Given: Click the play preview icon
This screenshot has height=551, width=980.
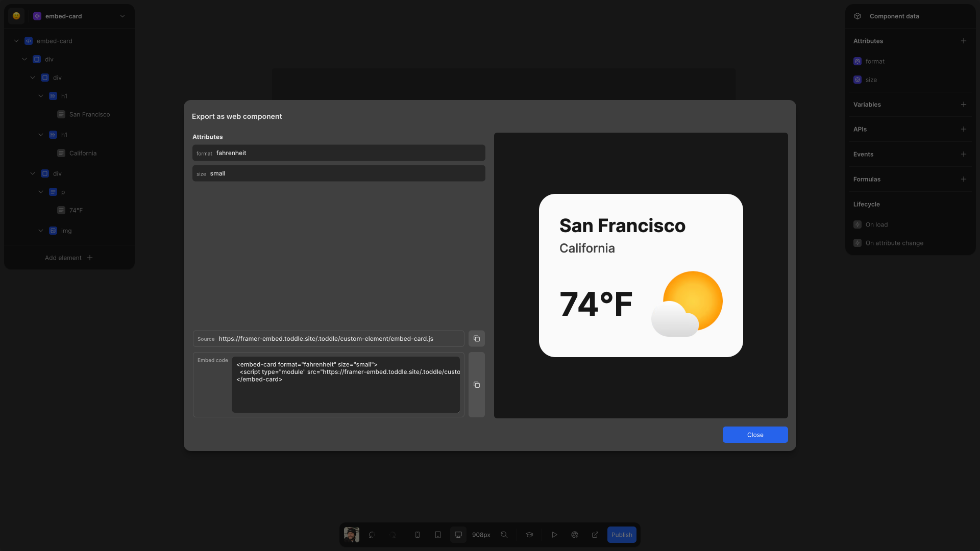Looking at the screenshot, I should (x=554, y=535).
